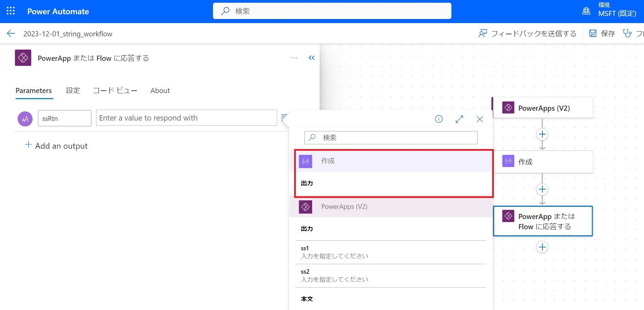The width and height of the screenshot is (644, 310).
Task: Click the floppy disk save icon
Action: (593, 33)
